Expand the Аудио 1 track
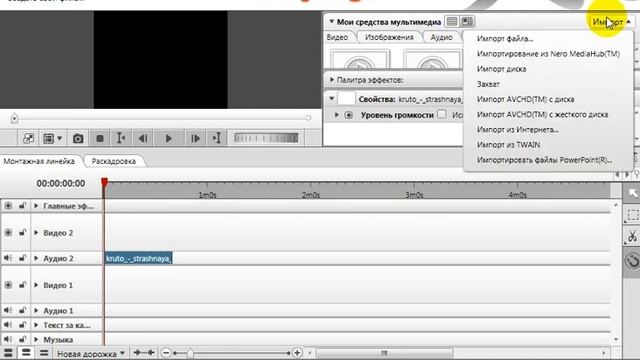The height and width of the screenshot is (360, 640). (36, 310)
